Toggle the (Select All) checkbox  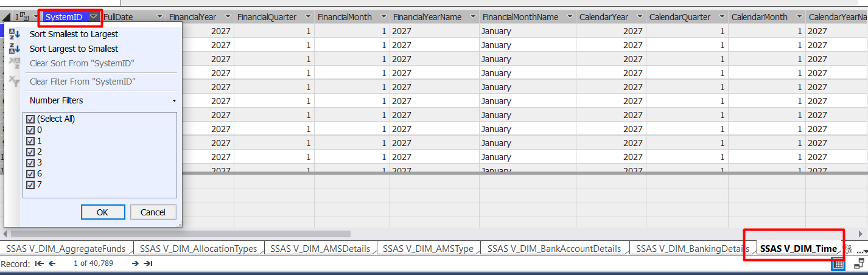pyautogui.click(x=30, y=119)
